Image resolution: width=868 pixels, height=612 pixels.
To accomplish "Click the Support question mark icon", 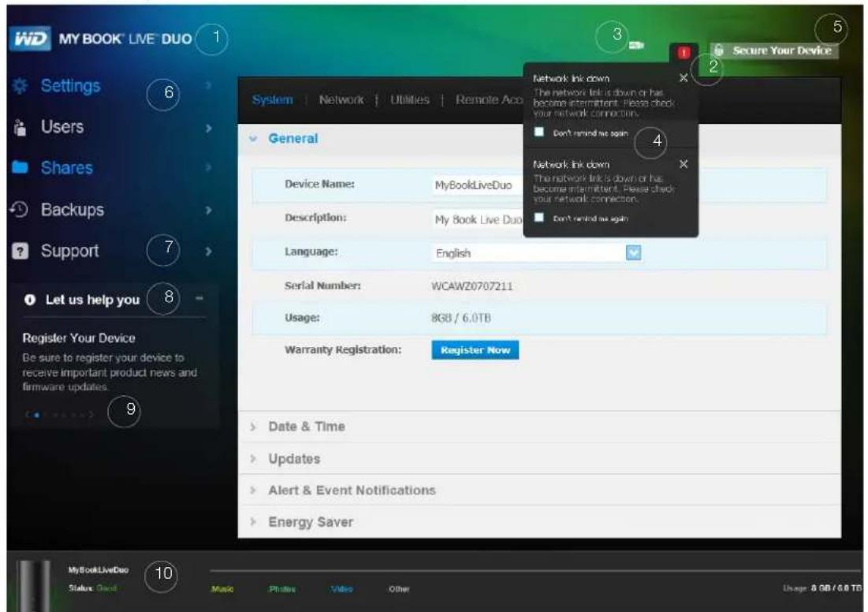I will click(x=20, y=251).
